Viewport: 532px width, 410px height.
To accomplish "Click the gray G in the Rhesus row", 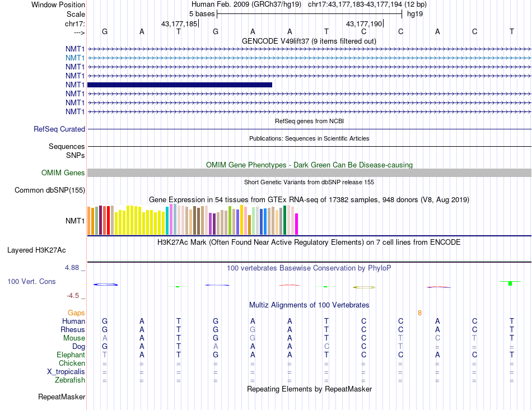I will (253, 329).
